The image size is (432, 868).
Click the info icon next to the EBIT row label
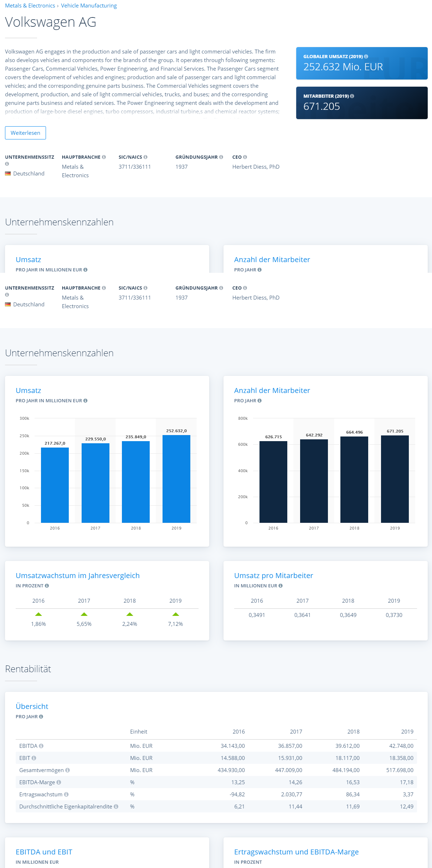click(34, 758)
